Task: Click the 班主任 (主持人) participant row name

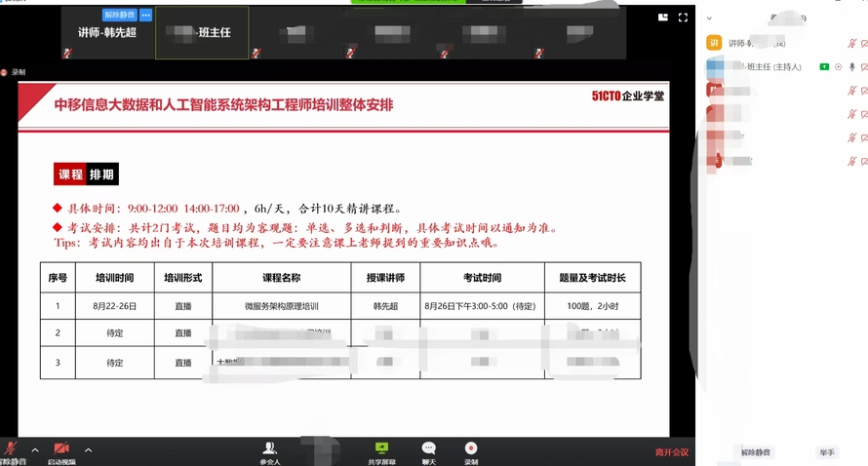Action: point(770,67)
